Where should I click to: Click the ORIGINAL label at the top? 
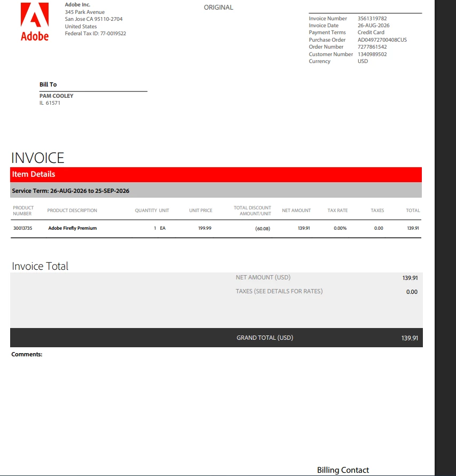click(x=218, y=7)
